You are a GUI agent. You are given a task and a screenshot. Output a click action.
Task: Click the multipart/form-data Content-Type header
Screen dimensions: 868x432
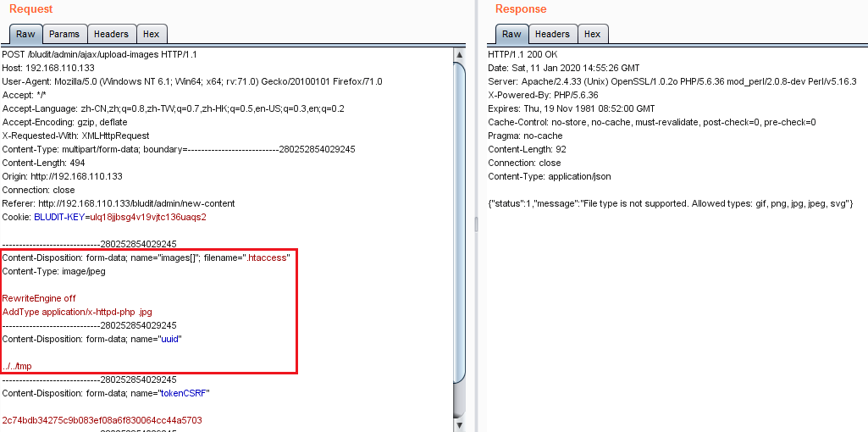pyautogui.click(x=179, y=149)
